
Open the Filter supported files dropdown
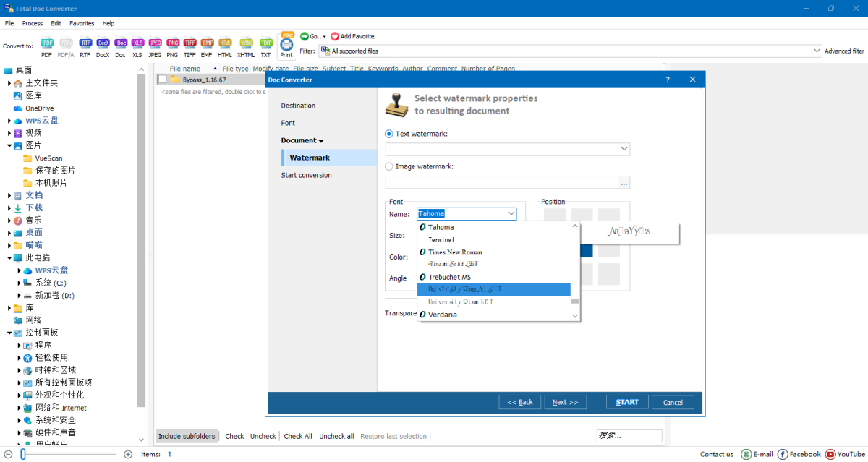(817, 51)
